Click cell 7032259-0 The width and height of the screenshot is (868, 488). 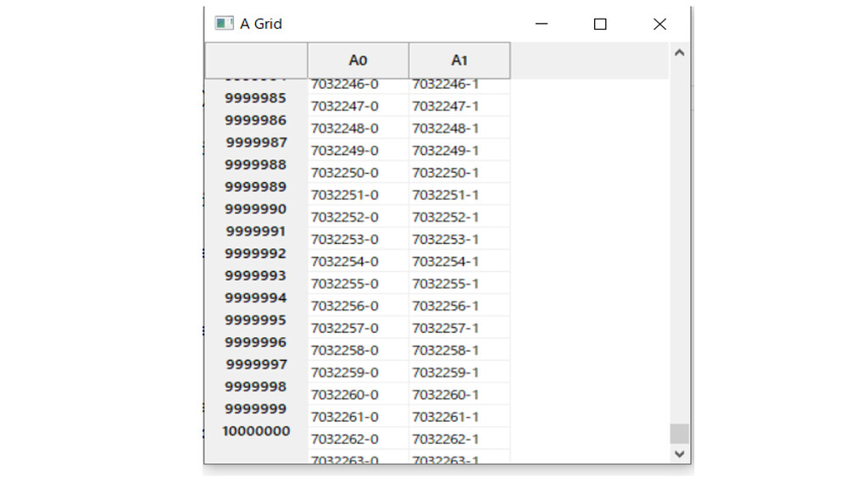[359, 372]
